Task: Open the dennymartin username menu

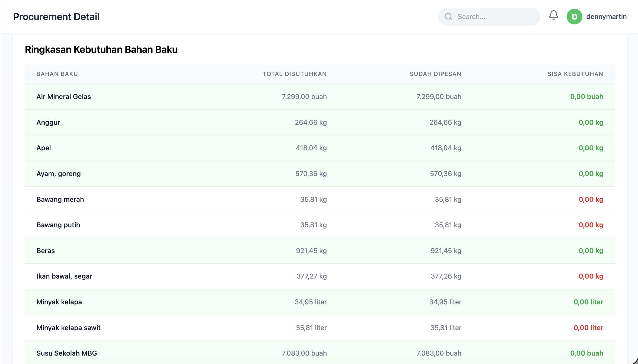Action: (606, 17)
